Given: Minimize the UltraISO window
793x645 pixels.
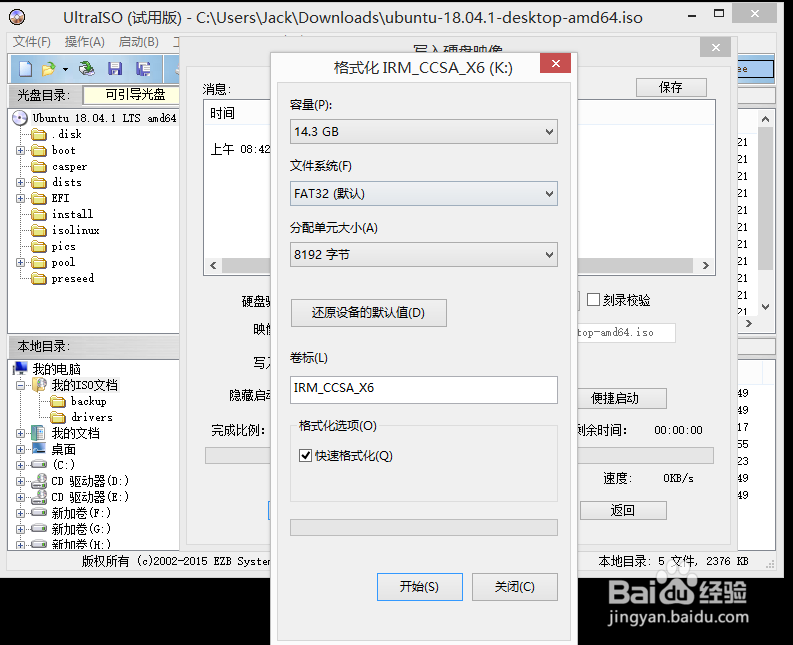Looking at the screenshot, I should 692,15.
